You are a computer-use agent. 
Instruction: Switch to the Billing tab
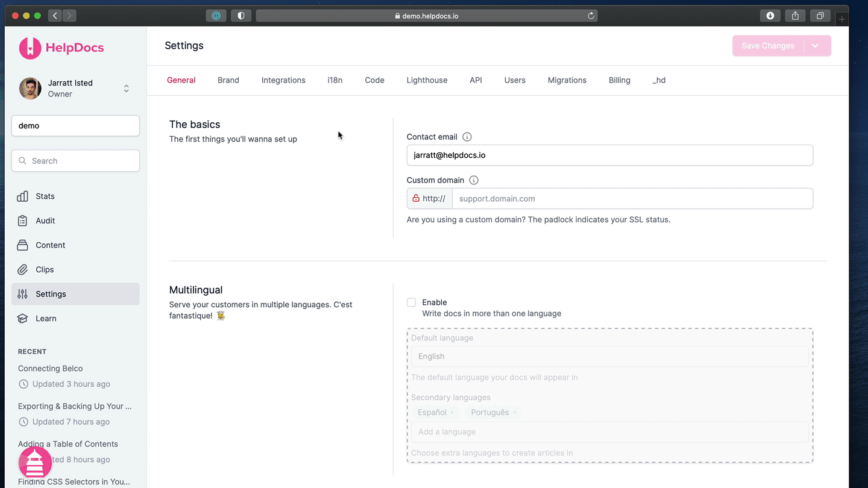coord(620,80)
